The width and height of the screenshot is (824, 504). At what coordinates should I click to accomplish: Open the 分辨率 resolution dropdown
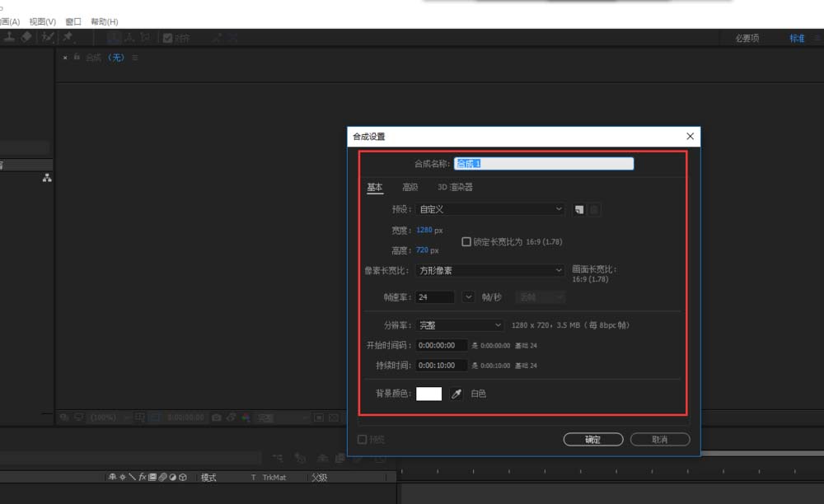(x=459, y=325)
